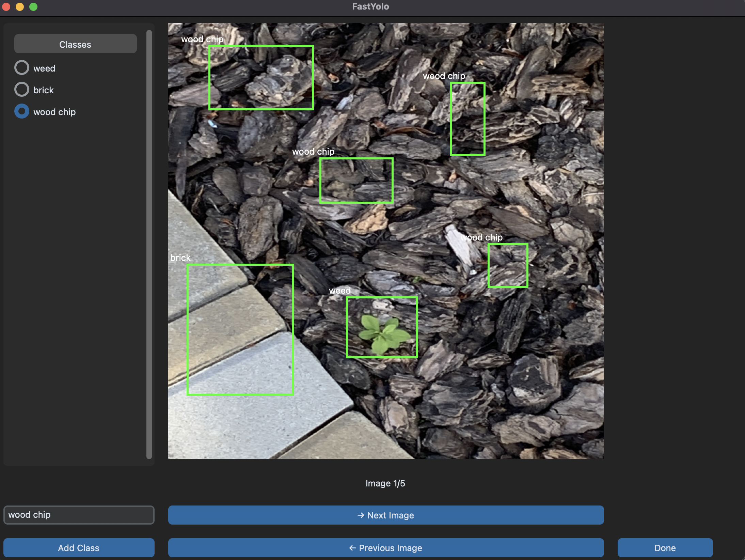The height and width of the screenshot is (560, 745).
Task: Click the Image 1/5 counter label
Action: pos(385,483)
